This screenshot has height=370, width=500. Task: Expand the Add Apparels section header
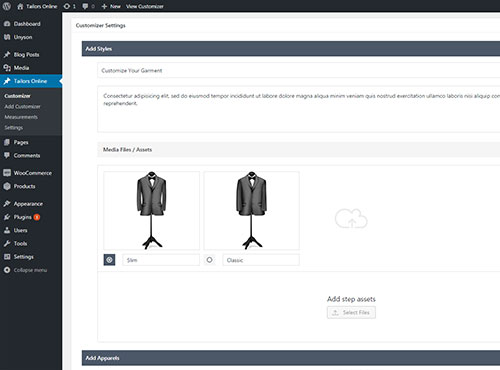point(291,358)
